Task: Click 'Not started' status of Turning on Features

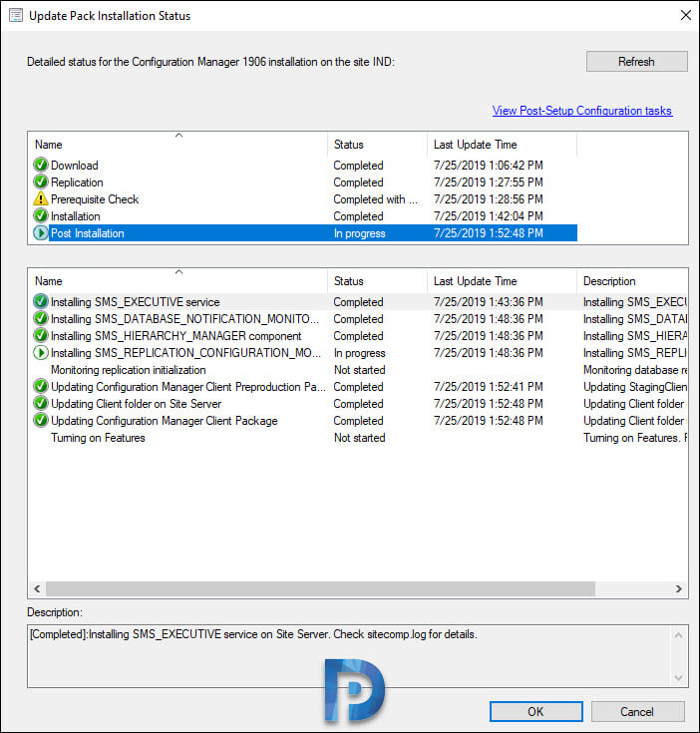Action: pyautogui.click(x=359, y=438)
